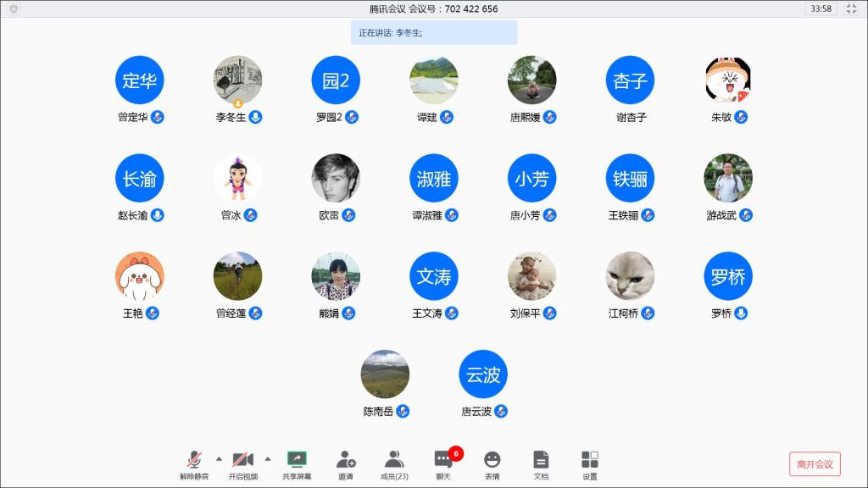Click the fullscreen icon at top right

(x=853, y=8)
